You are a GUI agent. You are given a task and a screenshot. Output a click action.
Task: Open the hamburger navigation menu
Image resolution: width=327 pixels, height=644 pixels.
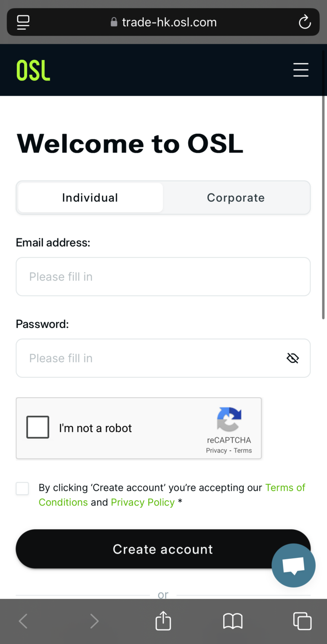[x=301, y=70]
